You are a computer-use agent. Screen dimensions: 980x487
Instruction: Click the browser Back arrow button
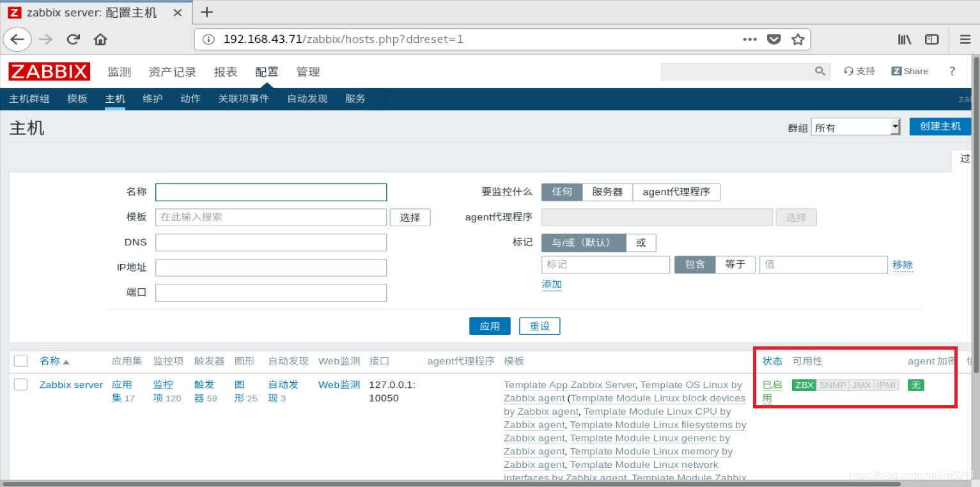pyautogui.click(x=17, y=40)
